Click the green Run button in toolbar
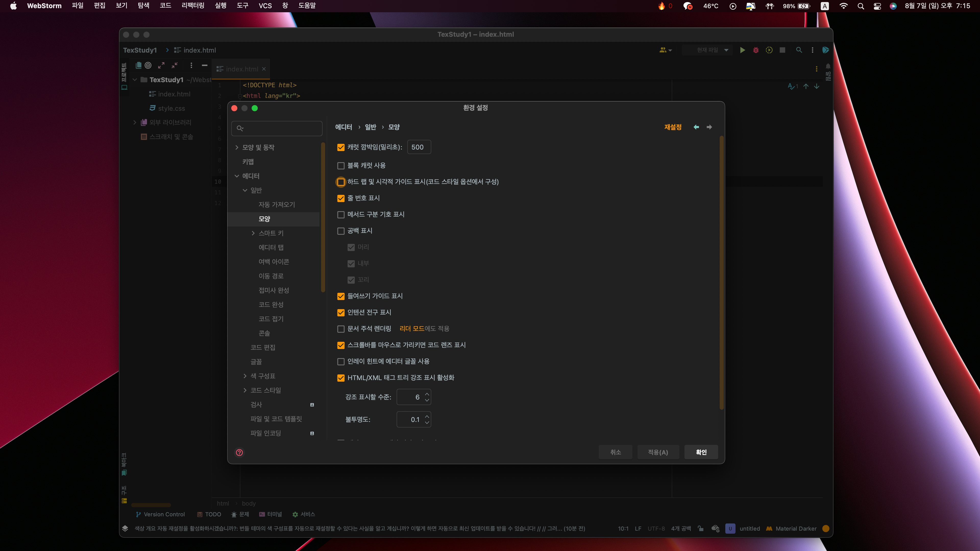 pyautogui.click(x=742, y=50)
